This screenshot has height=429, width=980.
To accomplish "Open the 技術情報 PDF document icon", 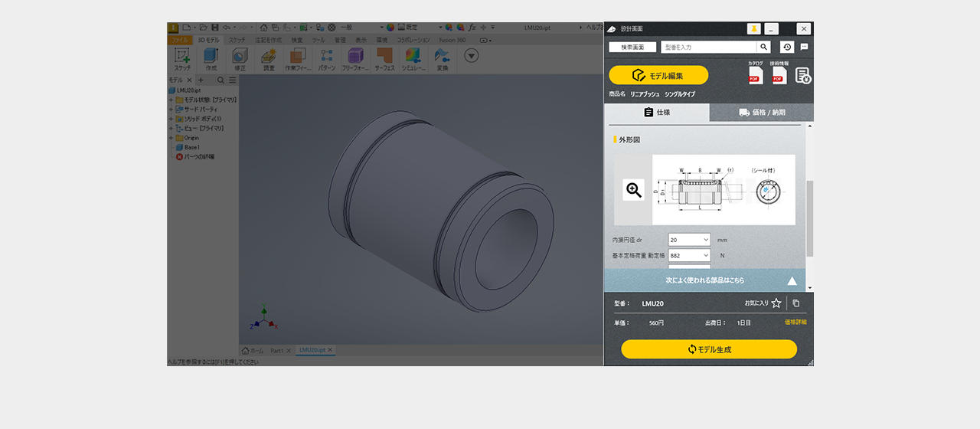I will click(779, 75).
